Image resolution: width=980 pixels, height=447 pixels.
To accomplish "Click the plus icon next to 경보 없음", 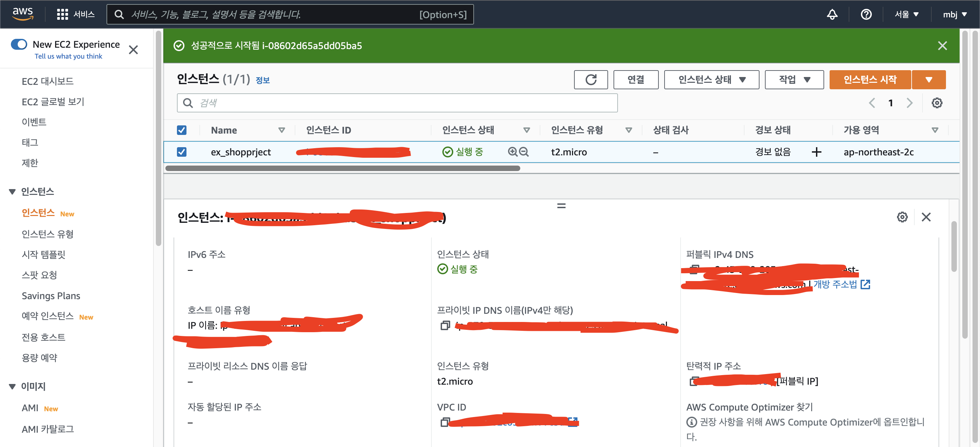I will tap(816, 152).
